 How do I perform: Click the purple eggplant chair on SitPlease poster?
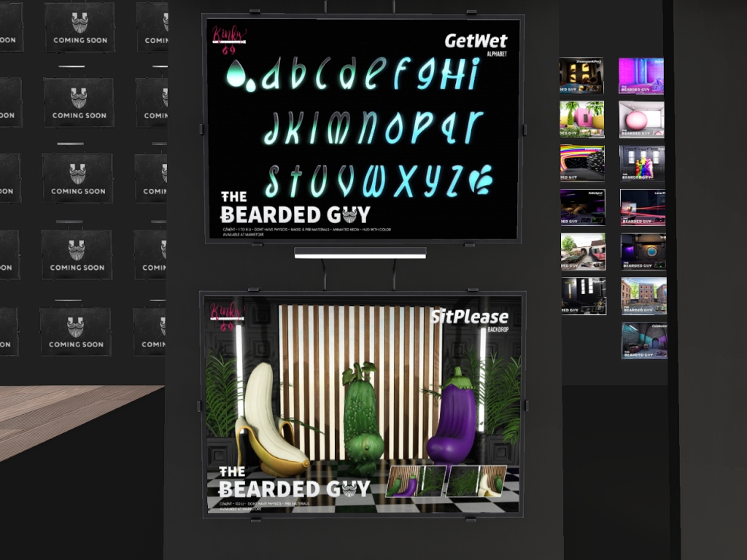453,416
